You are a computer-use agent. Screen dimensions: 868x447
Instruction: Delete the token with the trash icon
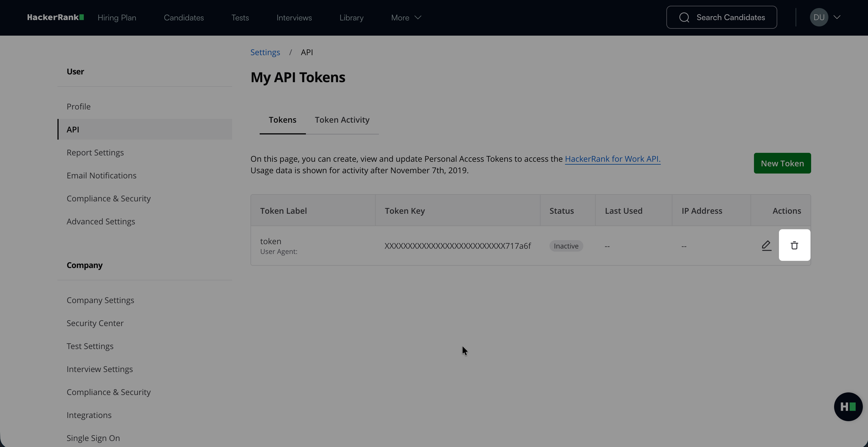pos(794,245)
